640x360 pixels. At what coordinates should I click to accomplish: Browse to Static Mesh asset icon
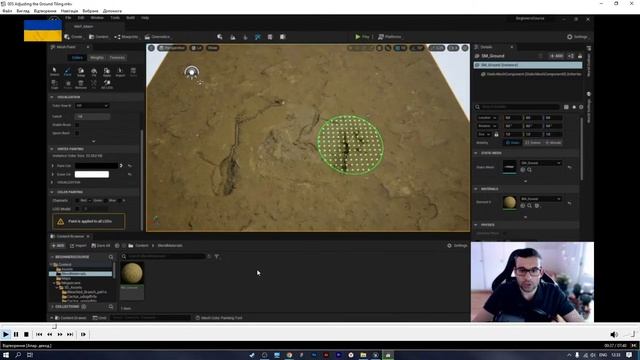[529, 170]
